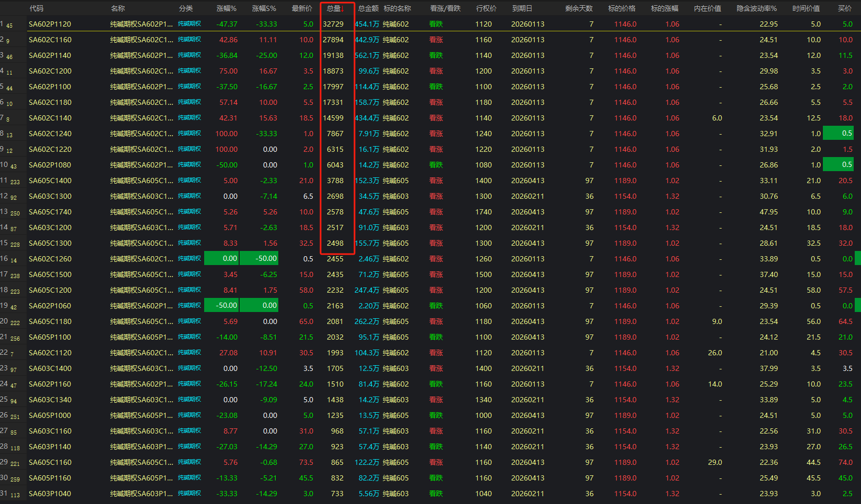
Task: Sort by 涨幅% column header
Action: 226,8
